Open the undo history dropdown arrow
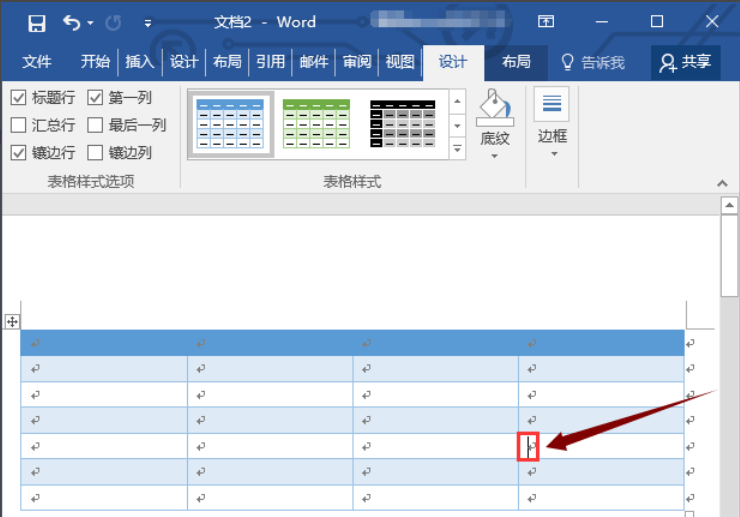The width and height of the screenshot is (740, 517). 90,23
